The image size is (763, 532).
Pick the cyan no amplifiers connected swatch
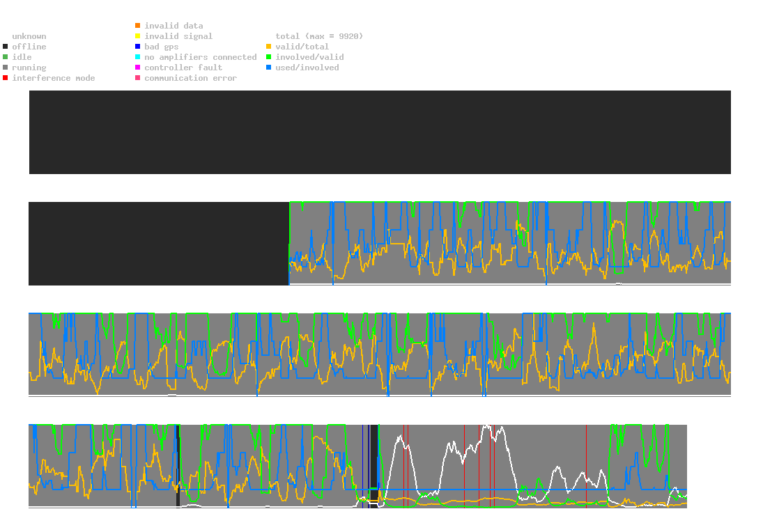click(138, 57)
